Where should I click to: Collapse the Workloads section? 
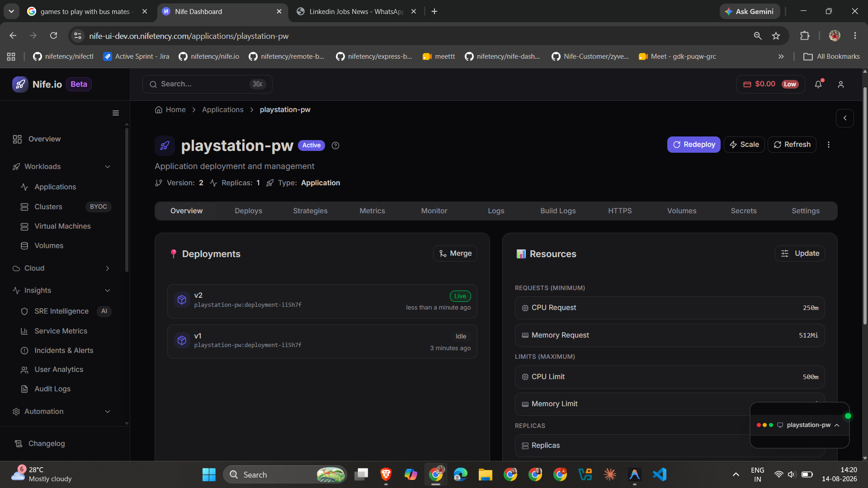click(x=108, y=167)
